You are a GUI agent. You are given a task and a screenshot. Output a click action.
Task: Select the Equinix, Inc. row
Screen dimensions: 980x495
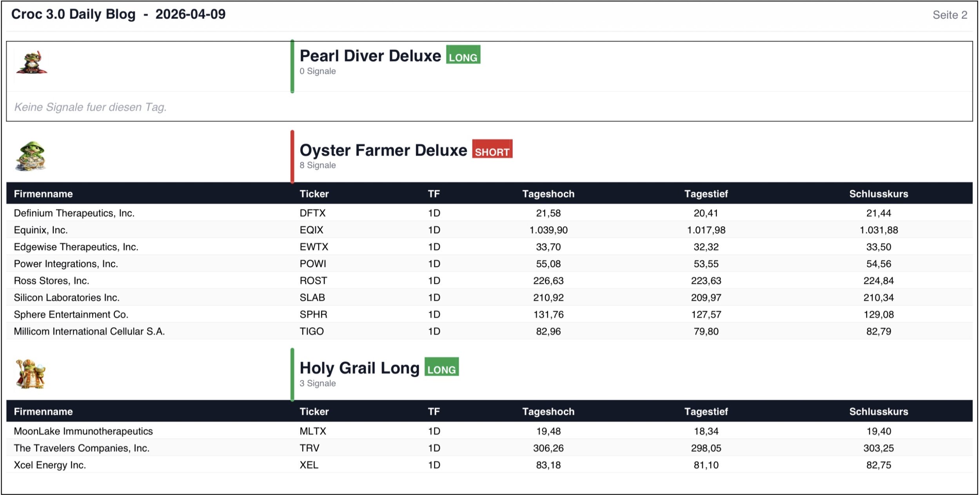tap(41, 230)
